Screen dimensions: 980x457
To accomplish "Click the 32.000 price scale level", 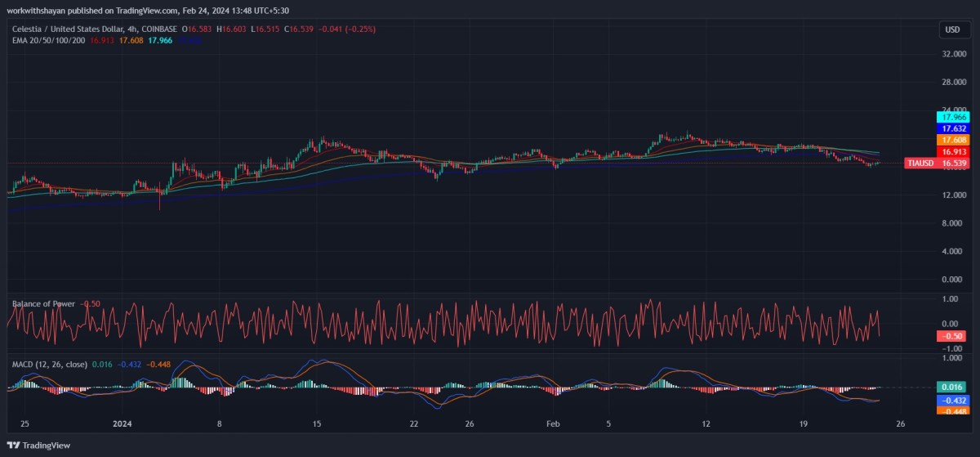I will click(952, 54).
